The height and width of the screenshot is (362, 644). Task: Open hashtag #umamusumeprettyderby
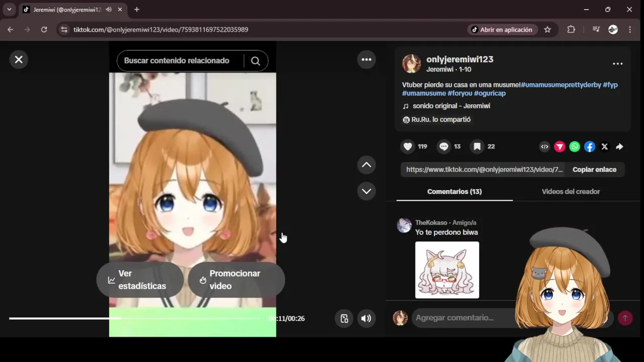561,85
